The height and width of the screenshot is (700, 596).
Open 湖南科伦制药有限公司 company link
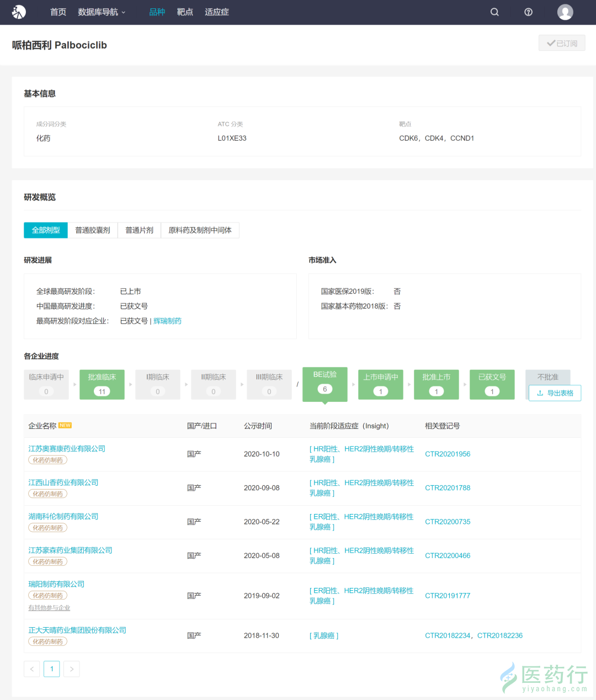click(63, 516)
